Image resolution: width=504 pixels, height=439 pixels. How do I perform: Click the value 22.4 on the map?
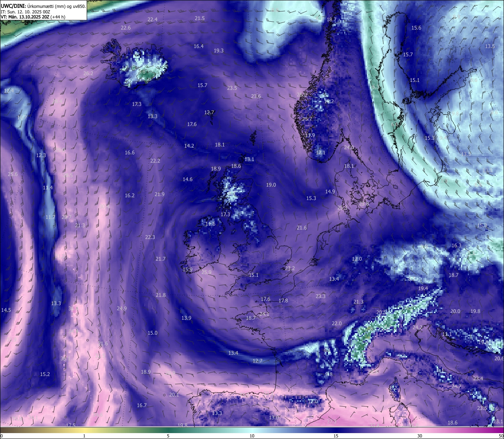coord(152,19)
